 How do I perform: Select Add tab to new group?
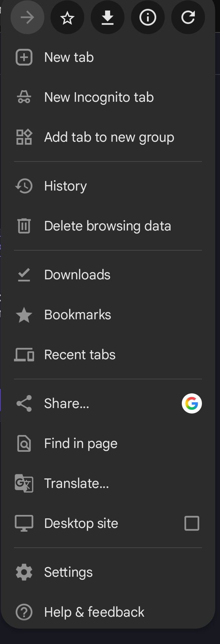tap(109, 137)
